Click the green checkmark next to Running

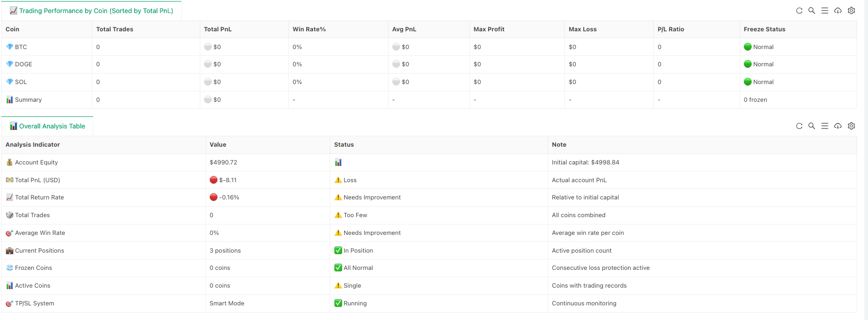338,303
